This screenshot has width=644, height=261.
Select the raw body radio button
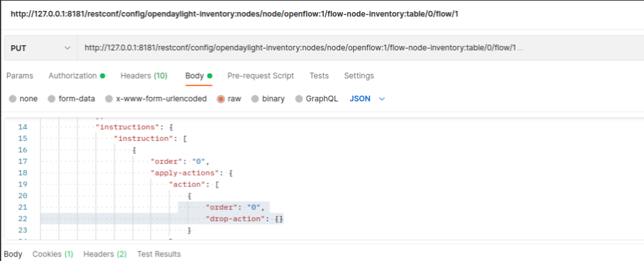(221, 99)
